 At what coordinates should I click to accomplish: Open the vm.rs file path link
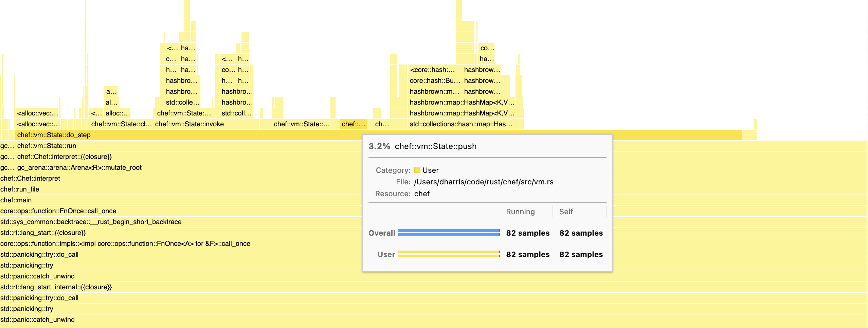tap(484, 182)
